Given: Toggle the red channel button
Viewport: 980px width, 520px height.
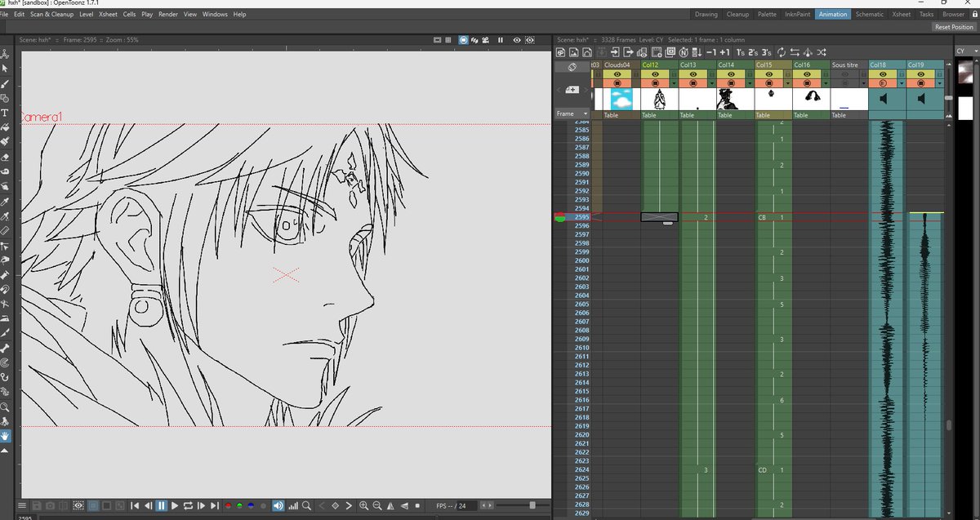Looking at the screenshot, I should 227,506.
